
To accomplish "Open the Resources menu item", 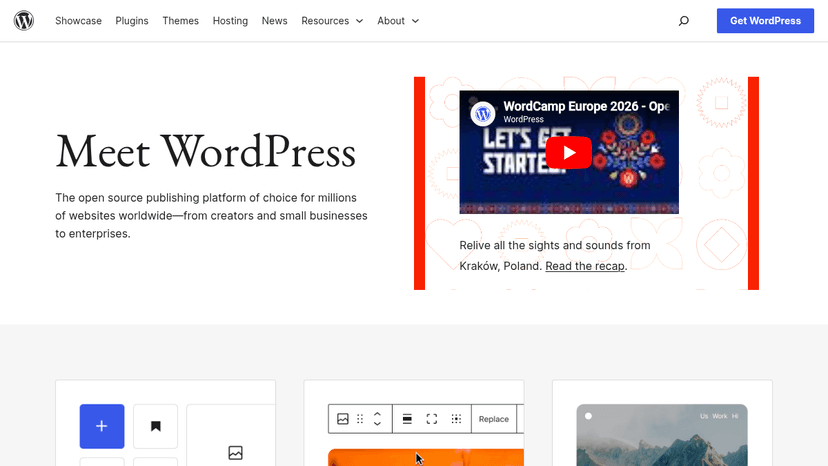I will [x=325, y=21].
